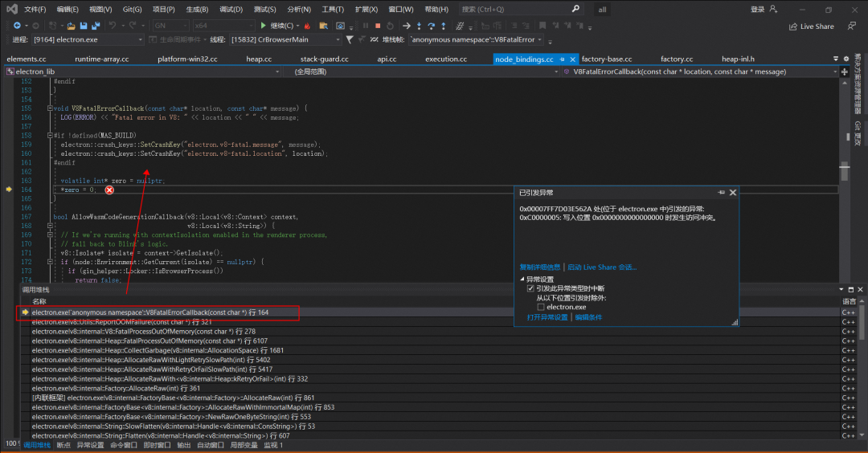Image resolution: width=868 pixels, height=453 pixels.
Task: Collapse V8FatalErrorCallback function at line 155
Action: 50,108
